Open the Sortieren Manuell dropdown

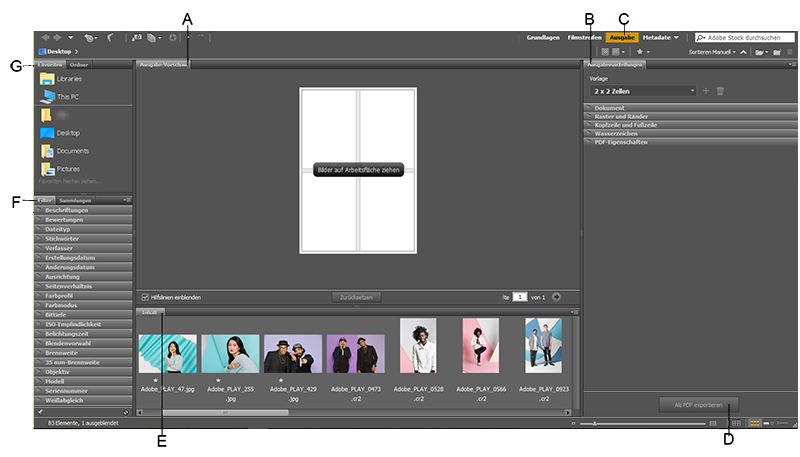coord(712,52)
